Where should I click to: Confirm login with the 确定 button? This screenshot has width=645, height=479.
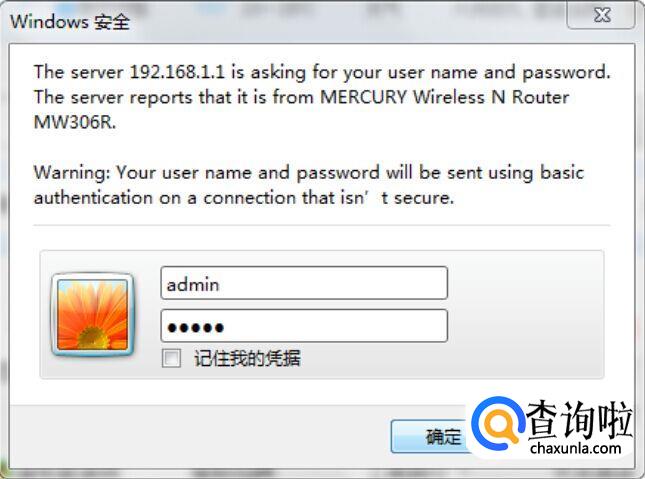pyautogui.click(x=432, y=436)
